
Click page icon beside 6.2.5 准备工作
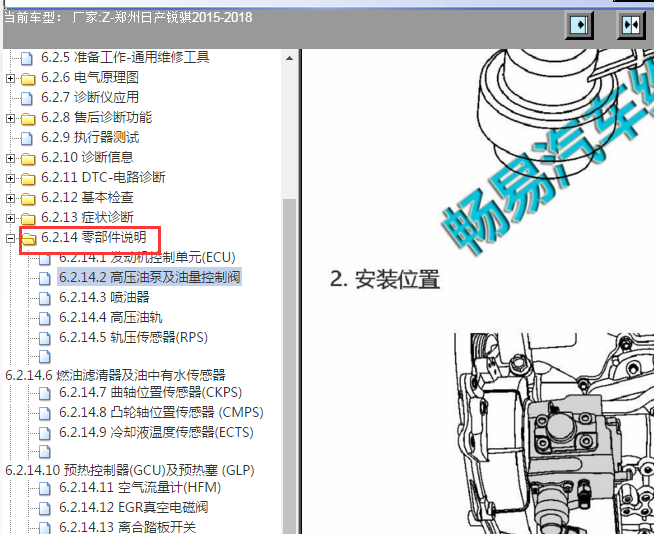27,58
